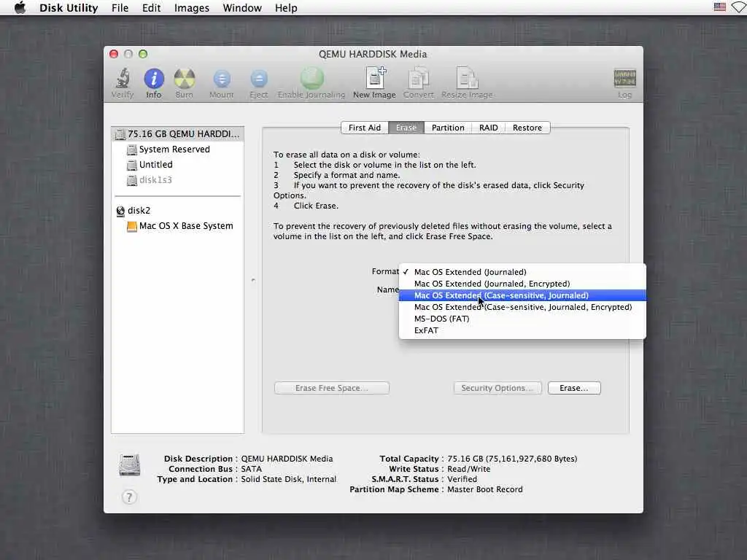This screenshot has width=747, height=560.
Task: Open the File menu
Action: (120, 8)
